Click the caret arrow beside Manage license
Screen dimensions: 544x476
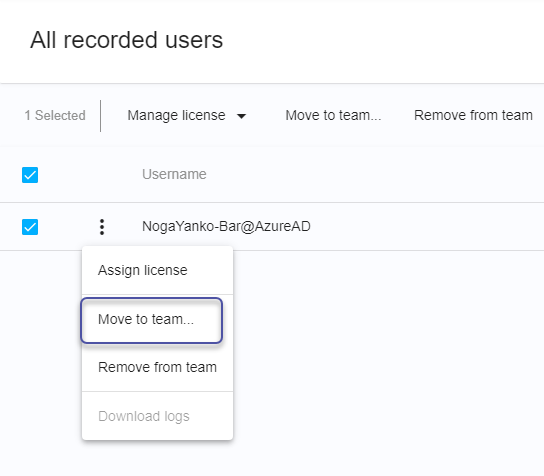[x=241, y=116]
